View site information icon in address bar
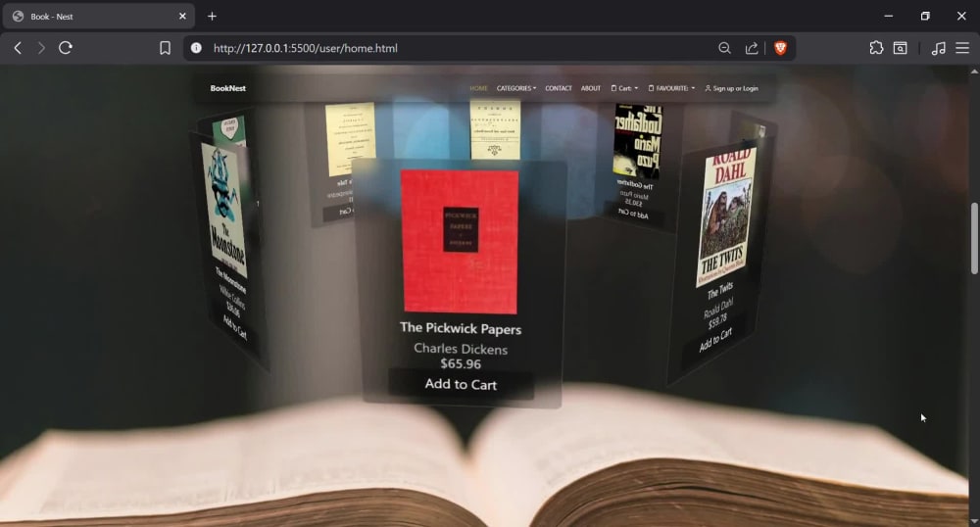Screen dimensions: 980x527 pos(196,48)
